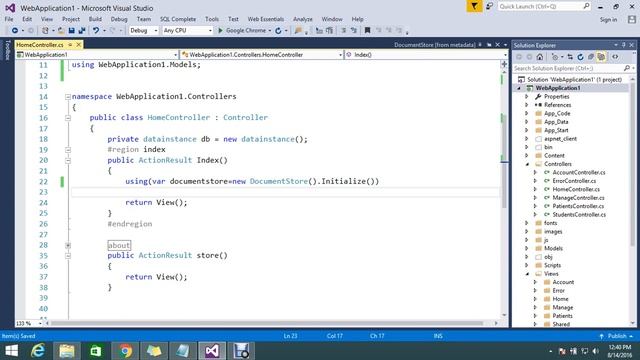Click the Quick Launch search field
This screenshot has width=640, height=360.
click(544, 7)
